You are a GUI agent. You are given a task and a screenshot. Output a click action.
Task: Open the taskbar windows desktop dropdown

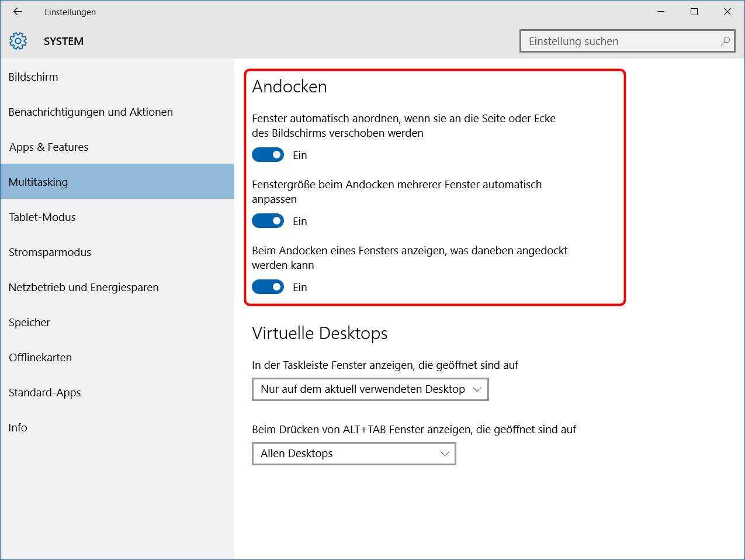pos(370,389)
